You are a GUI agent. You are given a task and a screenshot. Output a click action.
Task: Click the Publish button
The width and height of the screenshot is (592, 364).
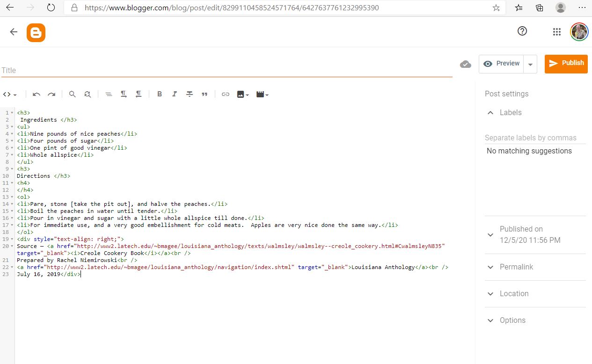pyautogui.click(x=566, y=64)
